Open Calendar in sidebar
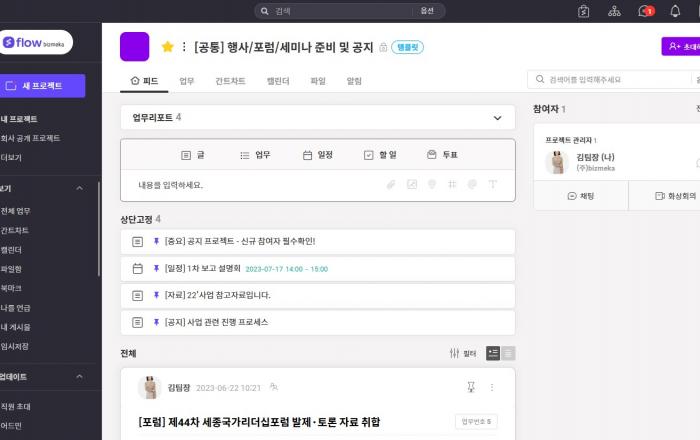This screenshot has height=440, width=700. [11, 250]
